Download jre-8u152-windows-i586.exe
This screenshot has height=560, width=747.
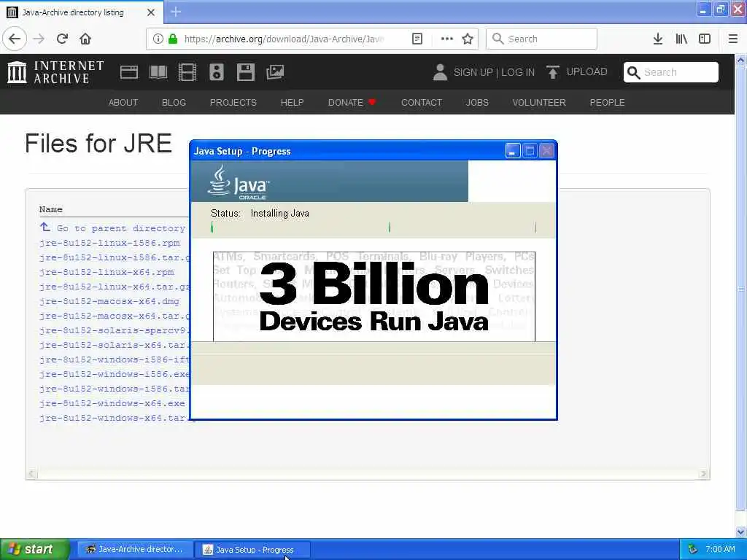[x=115, y=374]
